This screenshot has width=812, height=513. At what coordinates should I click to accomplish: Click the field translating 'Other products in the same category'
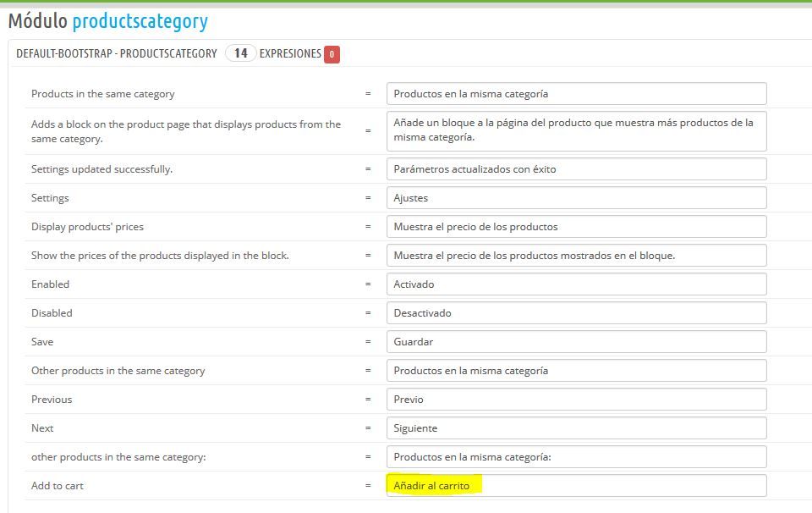(576, 371)
